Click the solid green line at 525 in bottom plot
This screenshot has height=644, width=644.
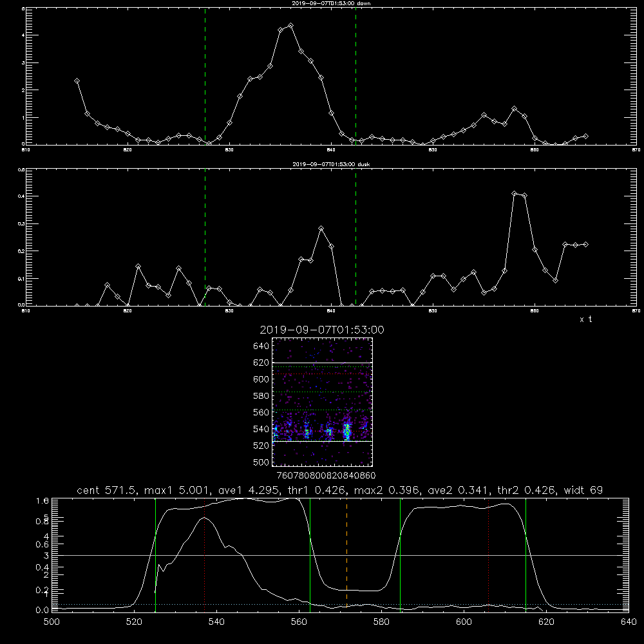pyautogui.click(x=155, y=554)
